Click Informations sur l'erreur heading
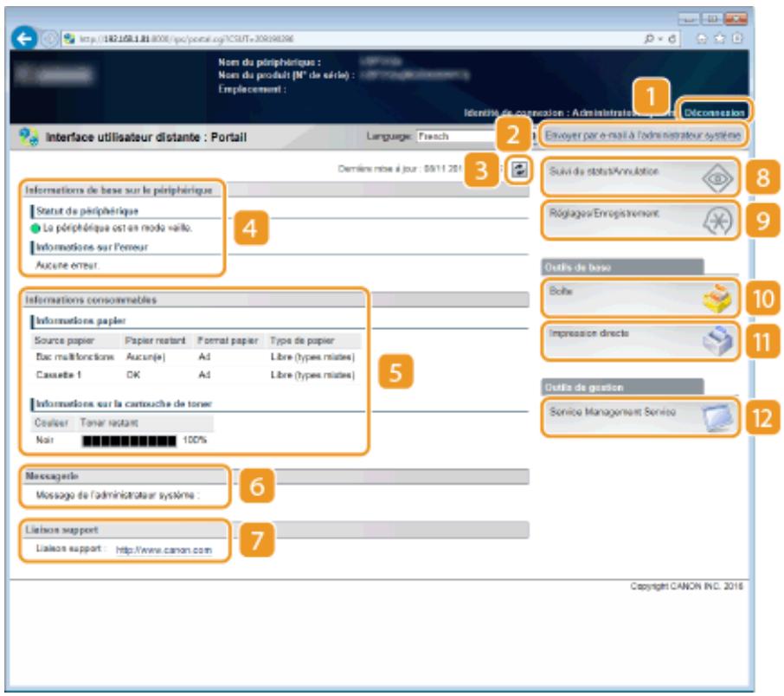784x696 pixels. pos(92,247)
